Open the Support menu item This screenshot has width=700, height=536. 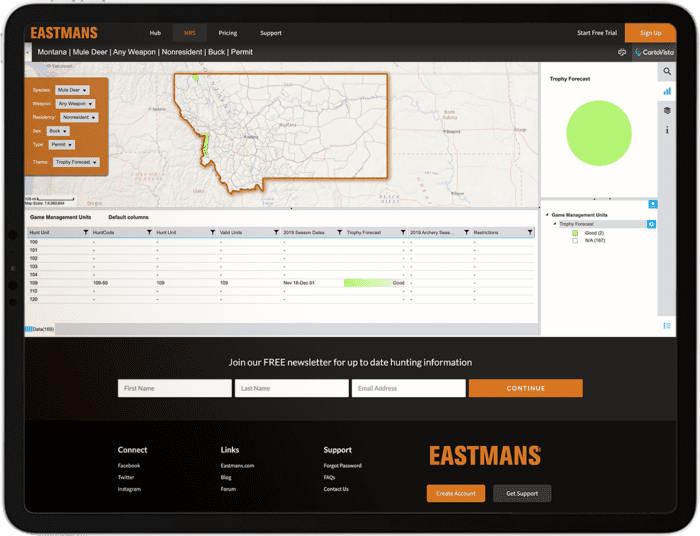271,33
